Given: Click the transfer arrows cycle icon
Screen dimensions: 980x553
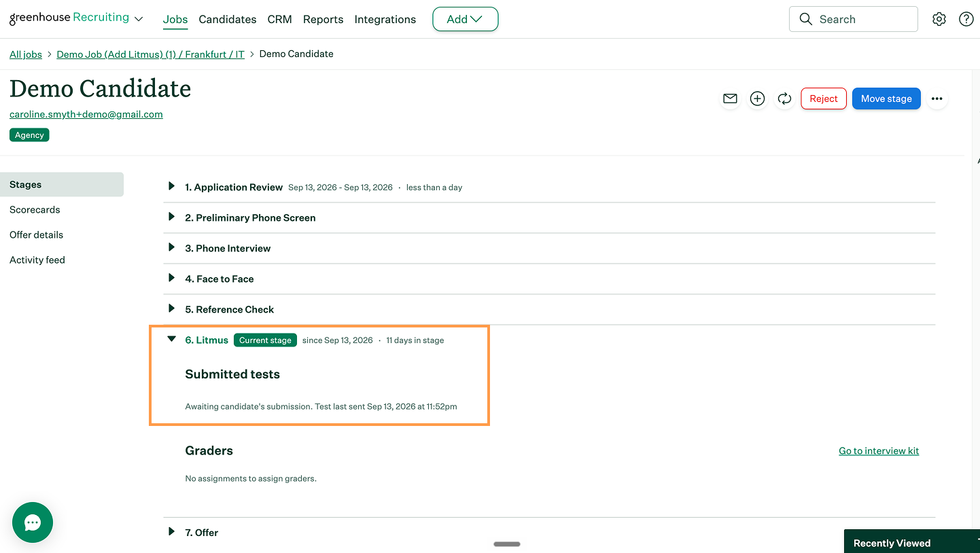Looking at the screenshot, I should 784,99.
